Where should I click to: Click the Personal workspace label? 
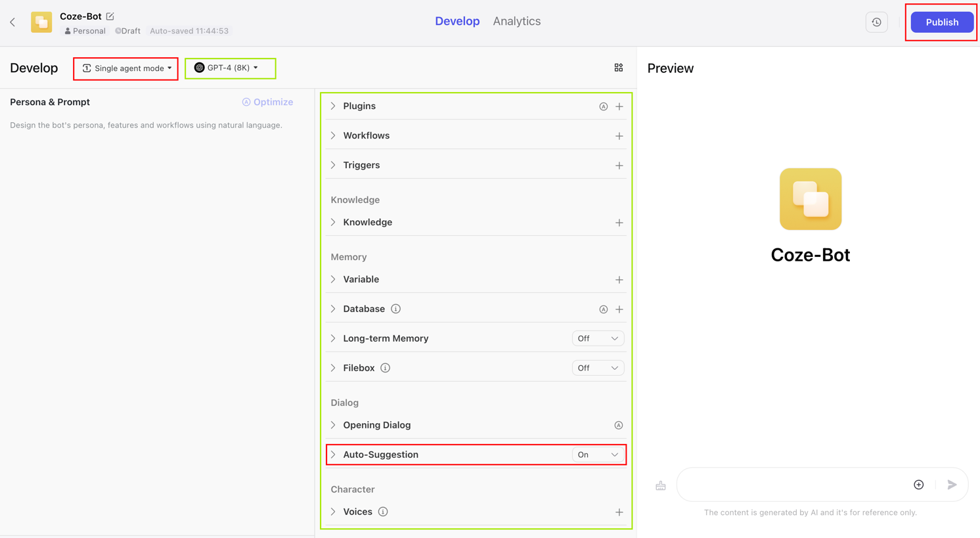(x=85, y=31)
